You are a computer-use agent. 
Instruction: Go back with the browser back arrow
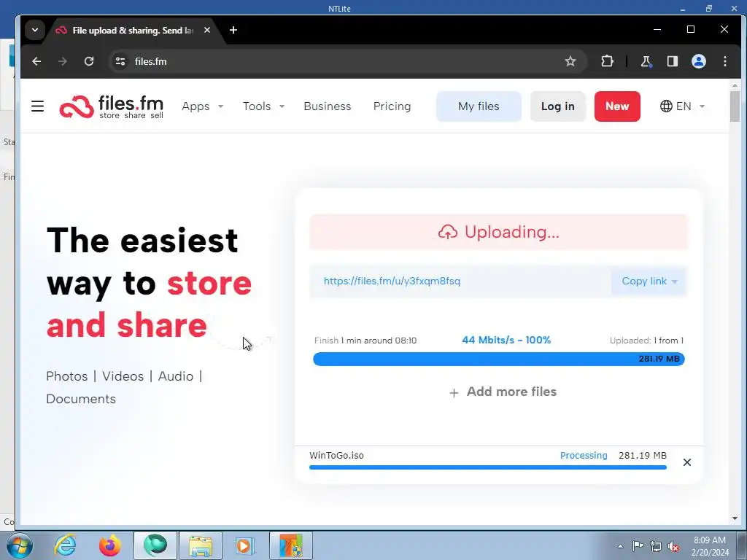coord(36,61)
